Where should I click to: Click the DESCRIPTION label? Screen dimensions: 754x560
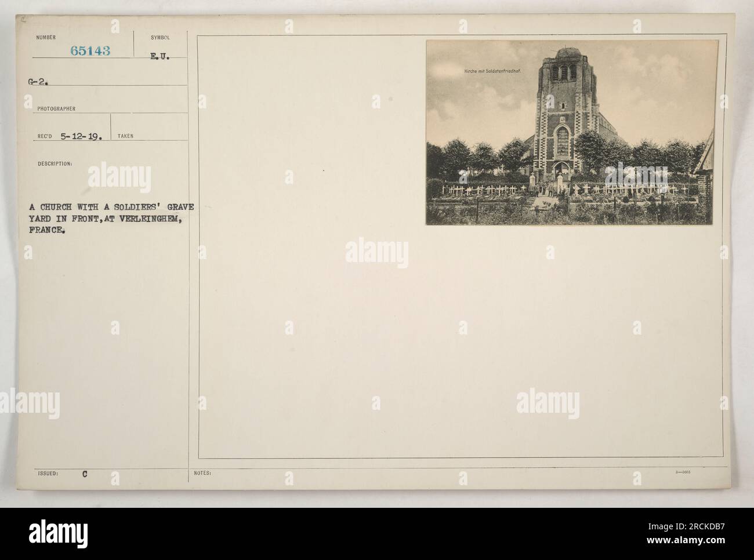tap(56, 163)
